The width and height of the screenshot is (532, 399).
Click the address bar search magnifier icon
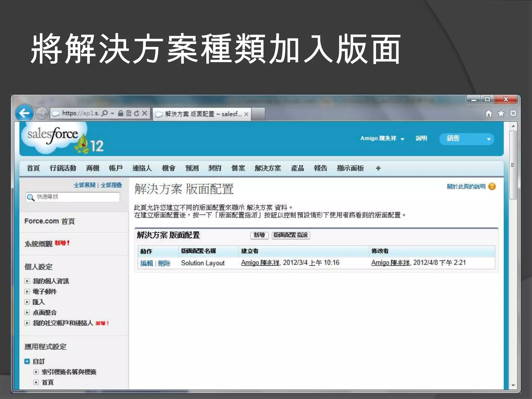click(104, 113)
